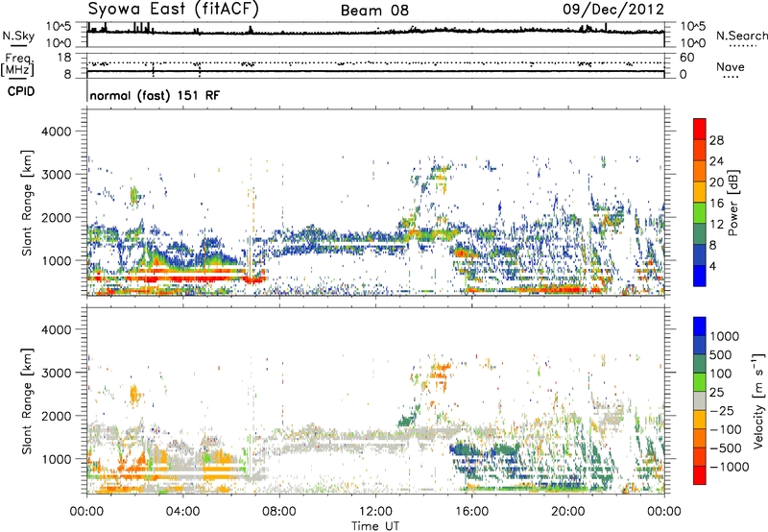Select the bright blue bottom Power colorbar segment
This screenshot has height=532, width=768.
[700, 276]
